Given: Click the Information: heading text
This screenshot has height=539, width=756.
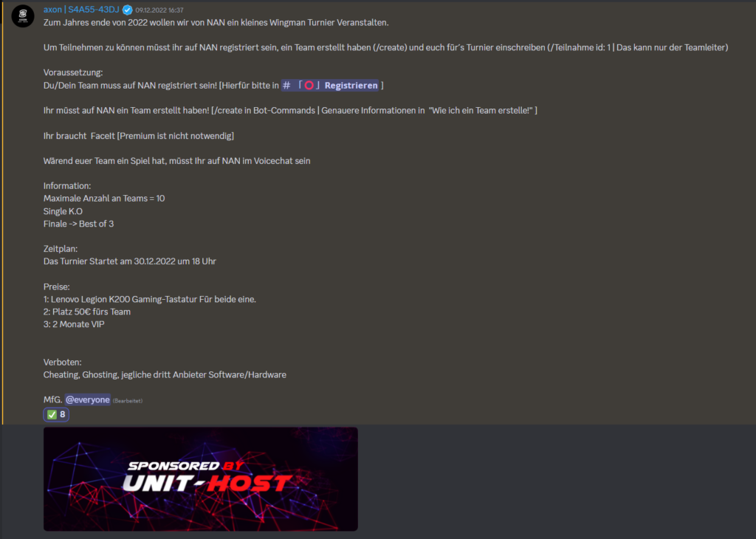Looking at the screenshot, I should pyautogui.click(x=67, y=186).
